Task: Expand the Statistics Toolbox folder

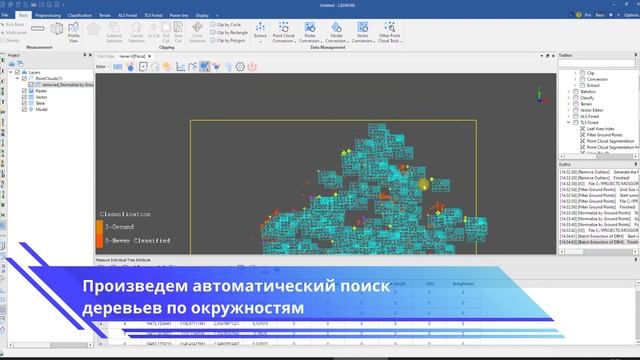Action: click(x=569, y=92)
